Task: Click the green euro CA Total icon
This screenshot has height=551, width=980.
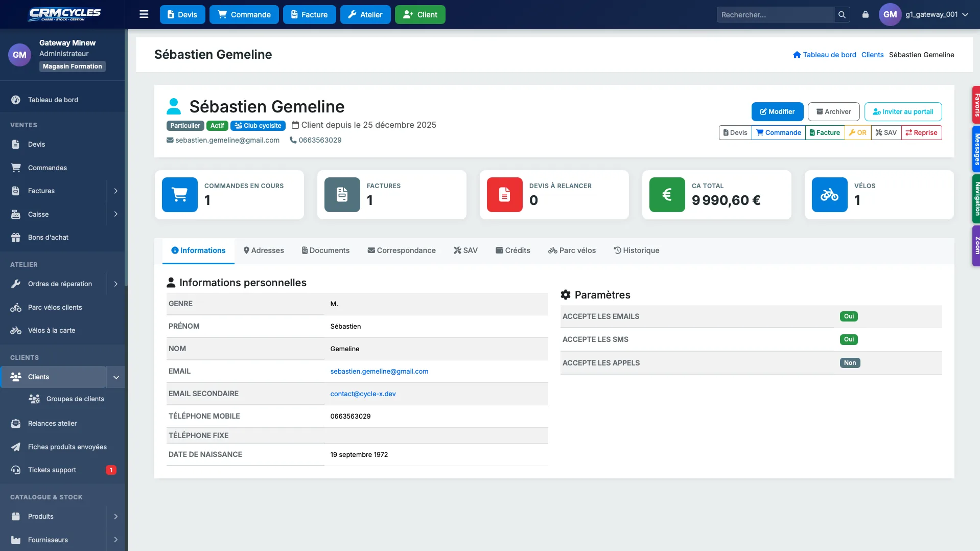Action: 667,195
